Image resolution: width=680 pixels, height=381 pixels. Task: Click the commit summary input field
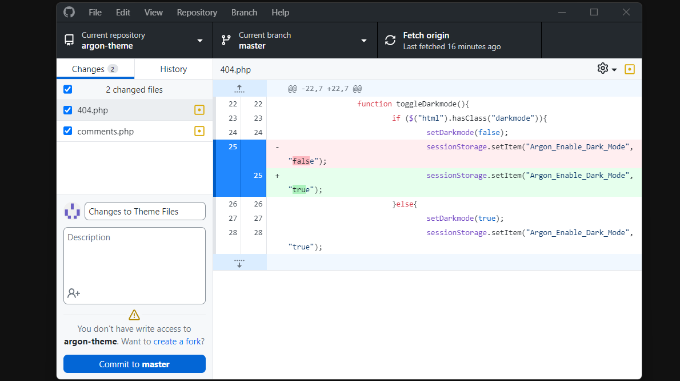(x=145, y=212)
